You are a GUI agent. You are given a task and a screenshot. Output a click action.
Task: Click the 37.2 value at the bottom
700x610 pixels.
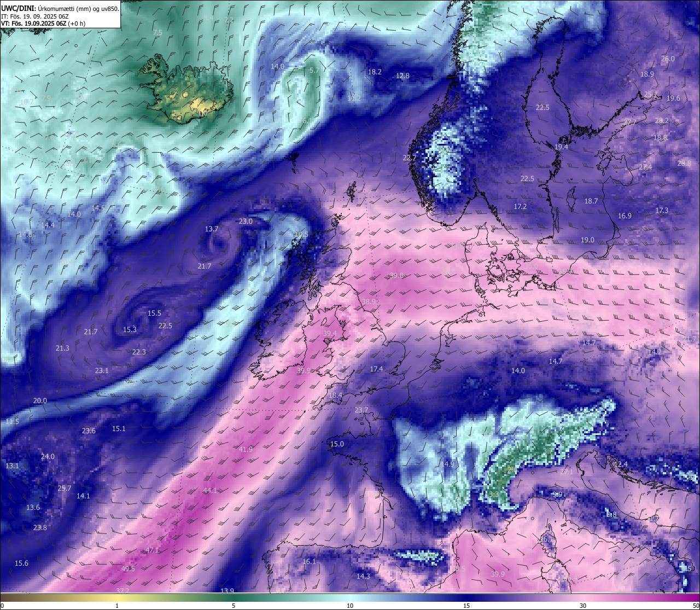pos(122,590)
